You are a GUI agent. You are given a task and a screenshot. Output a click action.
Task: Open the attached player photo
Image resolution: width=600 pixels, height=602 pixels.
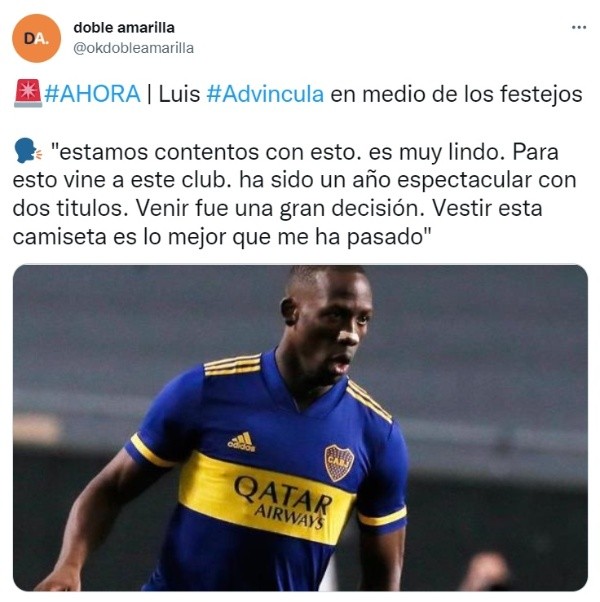click(x=300, y=428)
